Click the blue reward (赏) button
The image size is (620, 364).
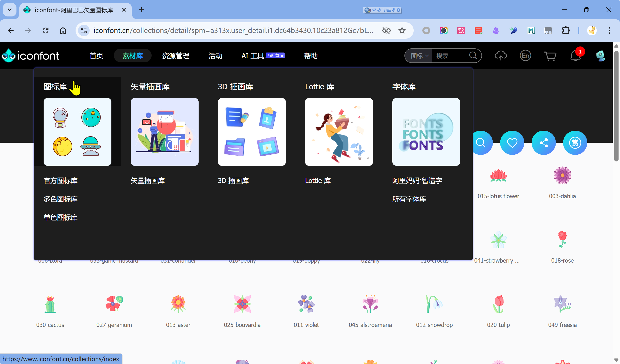coord(575,143)
